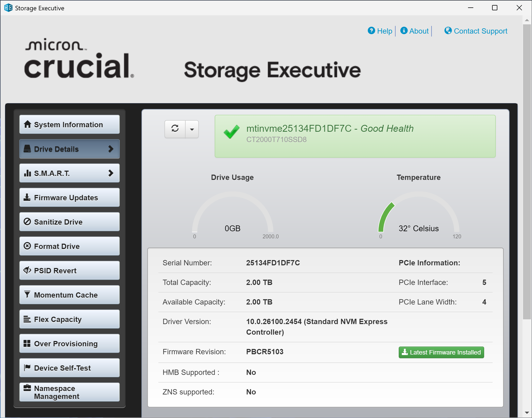This screenshot has height=418, width=532.
Task: Click the green checkmark health icon
Action: pyautogui.click(x=231, y=131)
